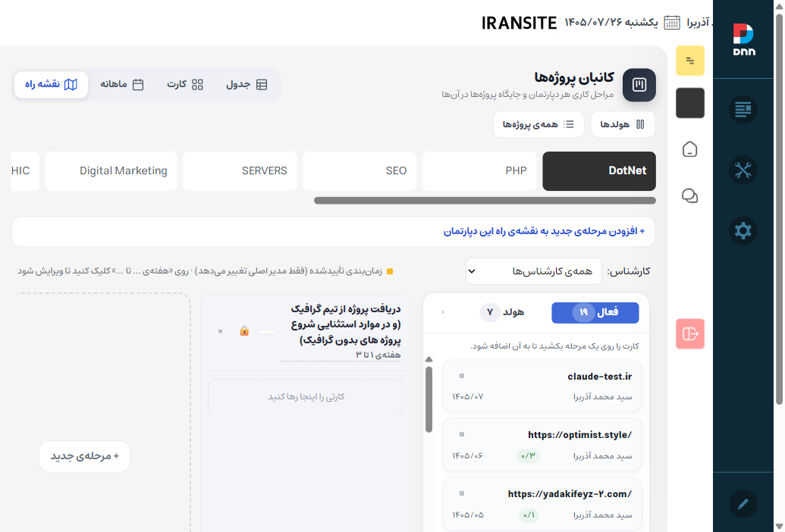Select the هولد 7 tab
The image size is (785, 532).
(501, 312)
